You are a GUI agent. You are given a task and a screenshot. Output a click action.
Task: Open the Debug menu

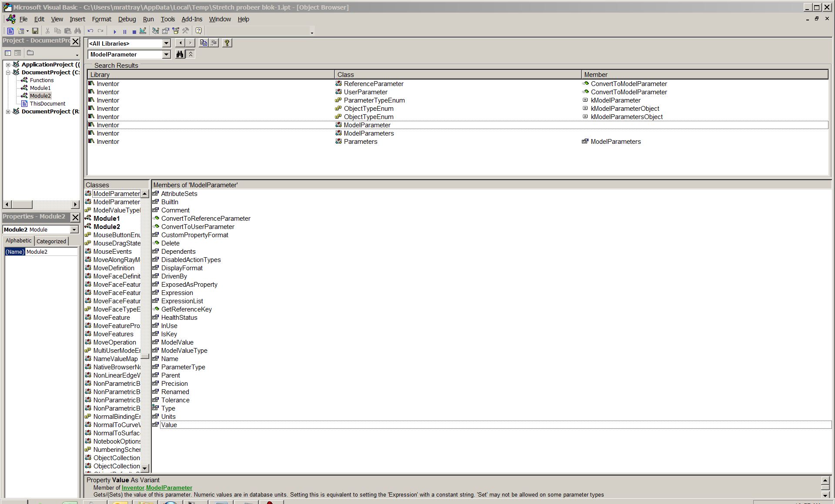127,19
